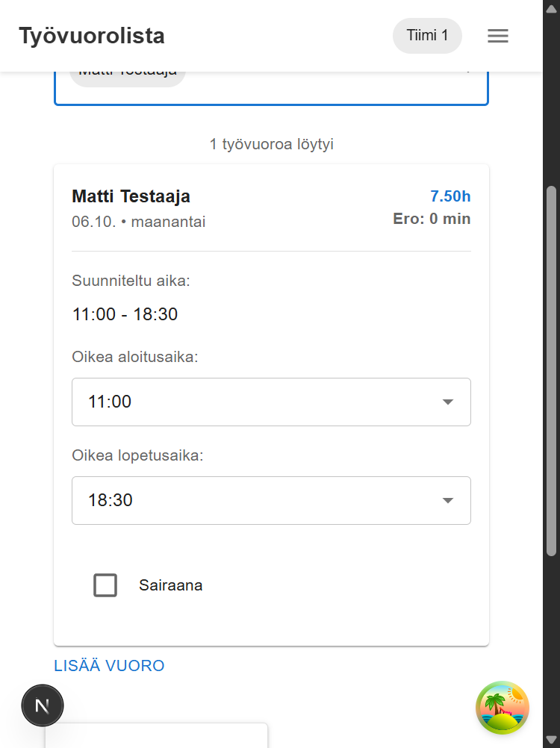Click the Matti Testaaja chip in search field
Screen dimensions: 560x748
127,72
